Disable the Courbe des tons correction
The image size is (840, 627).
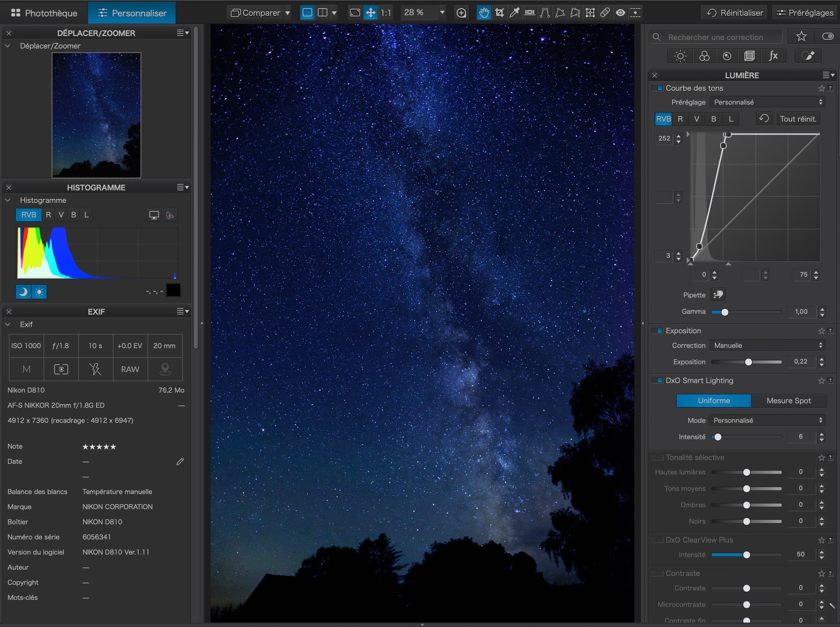click(x=659, y=88)
